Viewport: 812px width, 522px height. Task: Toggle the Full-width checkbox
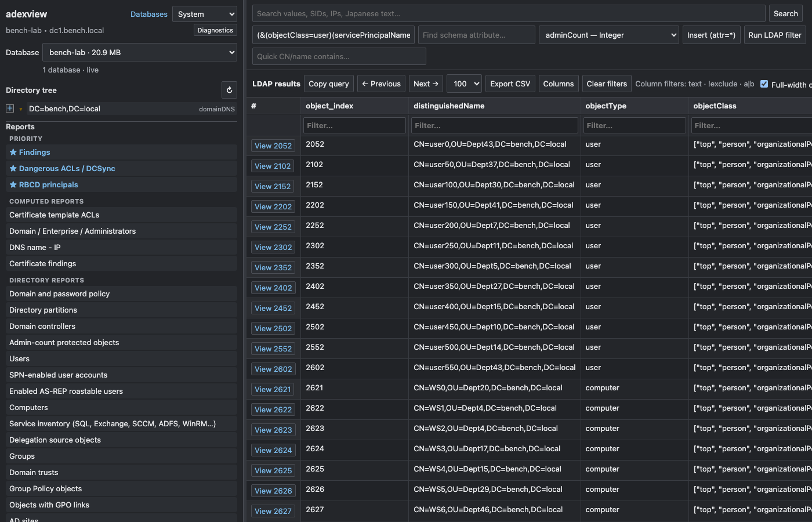click(x=764, y=84)
